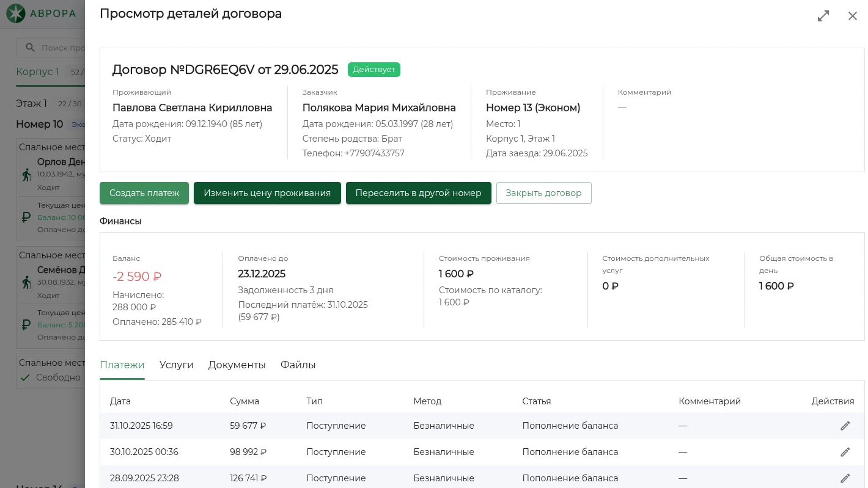
Task: Open the Документы tab
Action: pyautogui.click(x=237, y=365)
